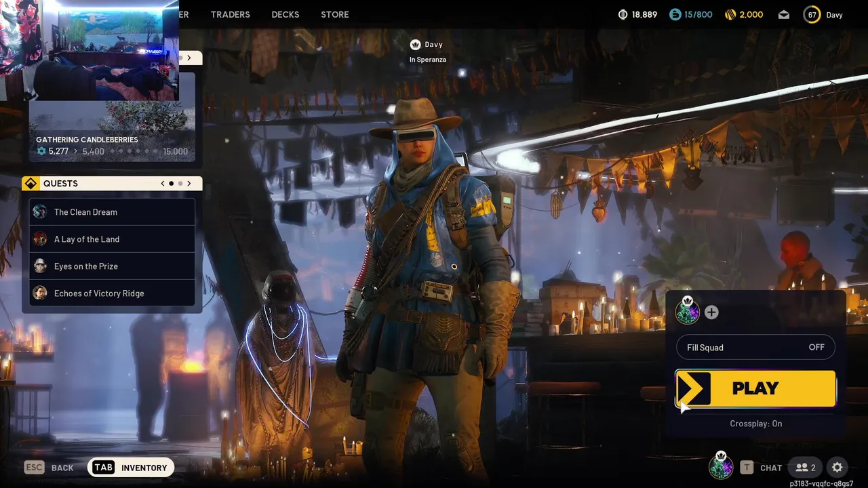Image resolution: width=868 pixels, height=488 pixels.
Task: Open the friends list showing 2 online
Action: [x=806, y=467]
